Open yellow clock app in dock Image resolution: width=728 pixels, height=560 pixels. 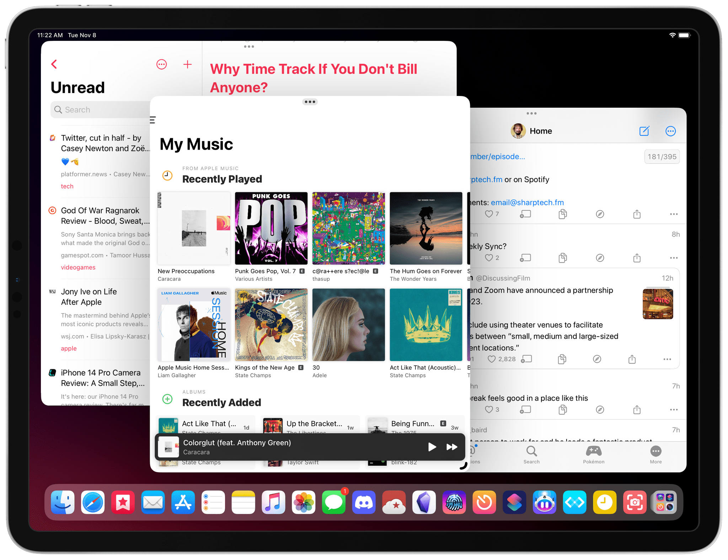tap(605, 502)
